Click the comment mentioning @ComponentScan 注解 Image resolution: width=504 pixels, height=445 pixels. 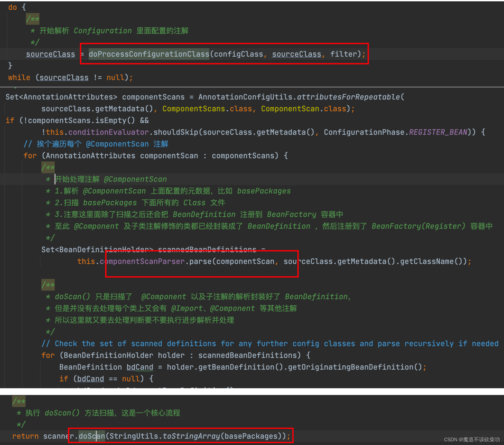(x=96, y=144)
